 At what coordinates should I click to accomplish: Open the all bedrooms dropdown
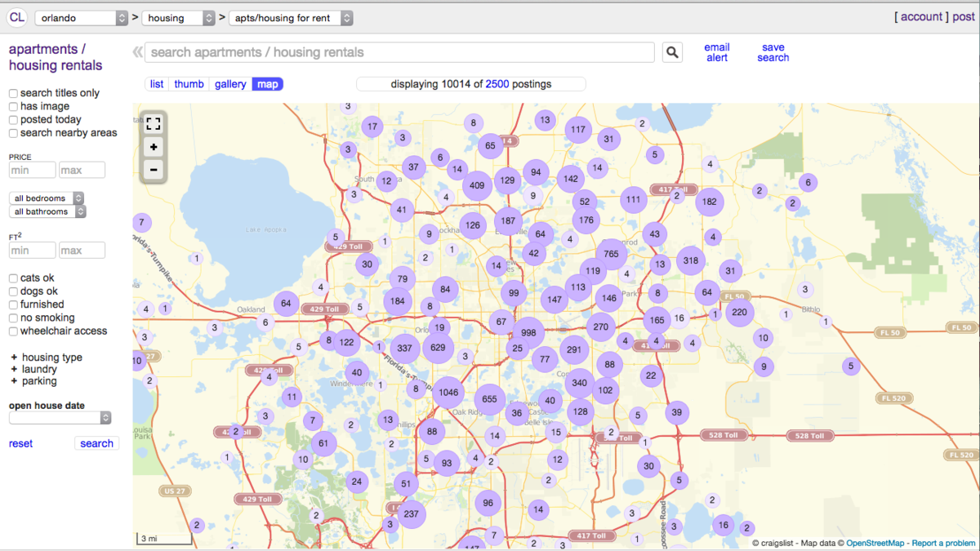tap(47, 198)
